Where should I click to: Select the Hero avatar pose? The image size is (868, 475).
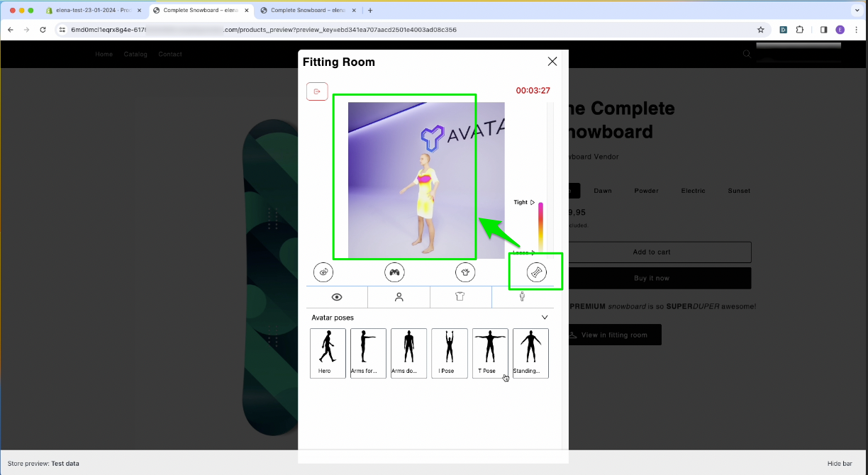click(328, 353)
